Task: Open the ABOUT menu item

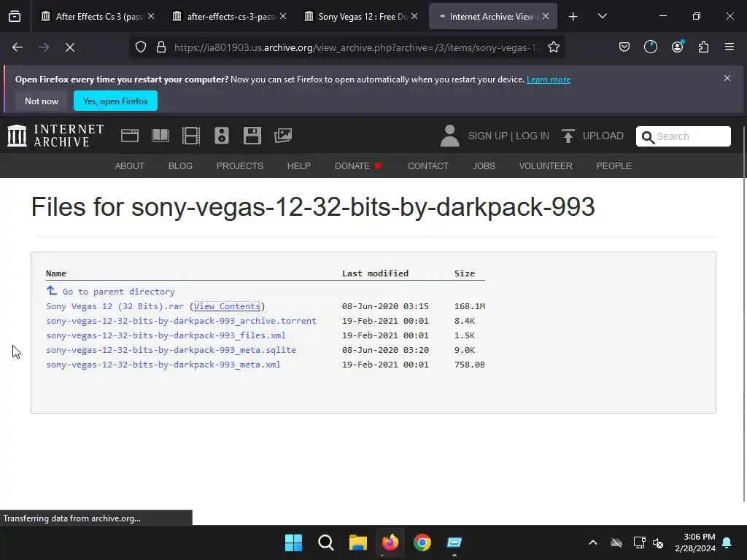Action: (130, 166)
